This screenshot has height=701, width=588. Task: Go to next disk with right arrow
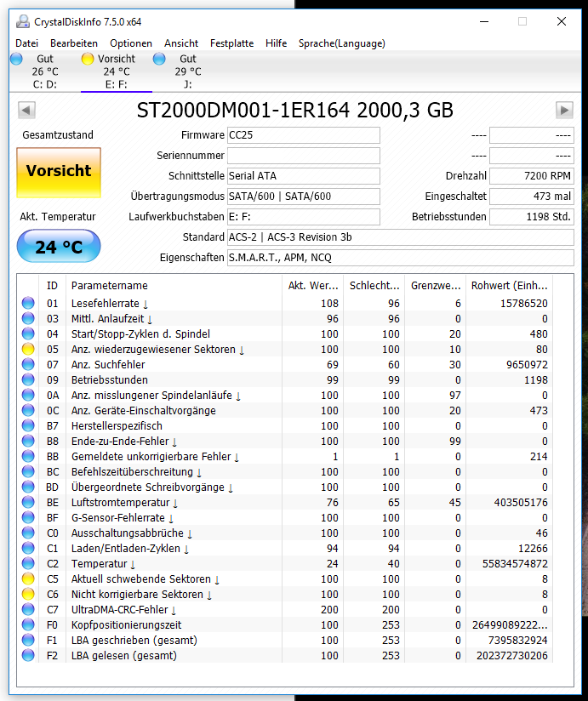[x=564, y=110]
